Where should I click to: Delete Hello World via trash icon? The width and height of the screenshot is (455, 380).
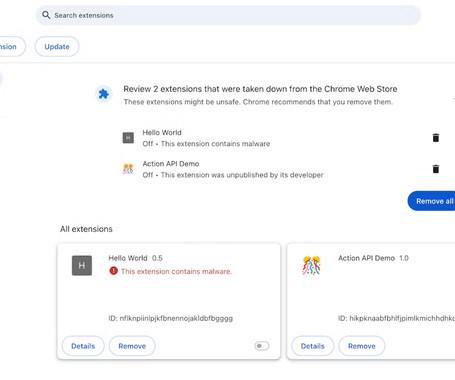436,138
